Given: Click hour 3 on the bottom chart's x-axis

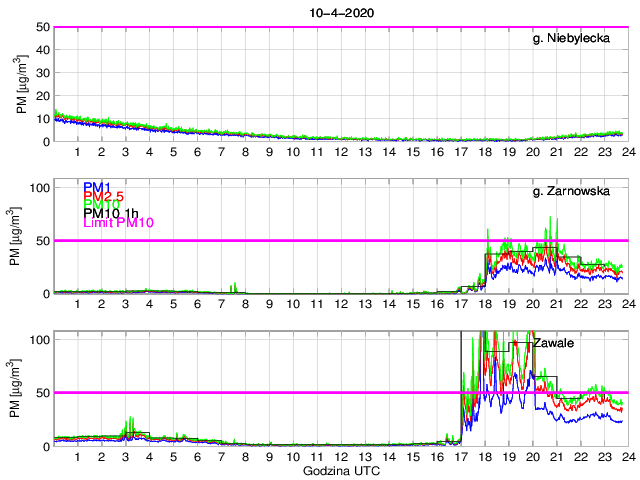Looking at the screenshot, I should point(125,457).
